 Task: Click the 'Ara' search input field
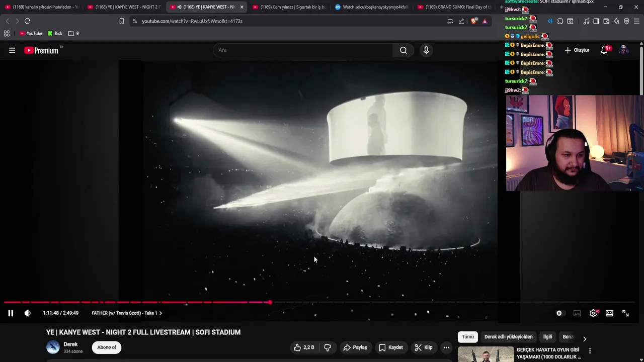[303, 50]
